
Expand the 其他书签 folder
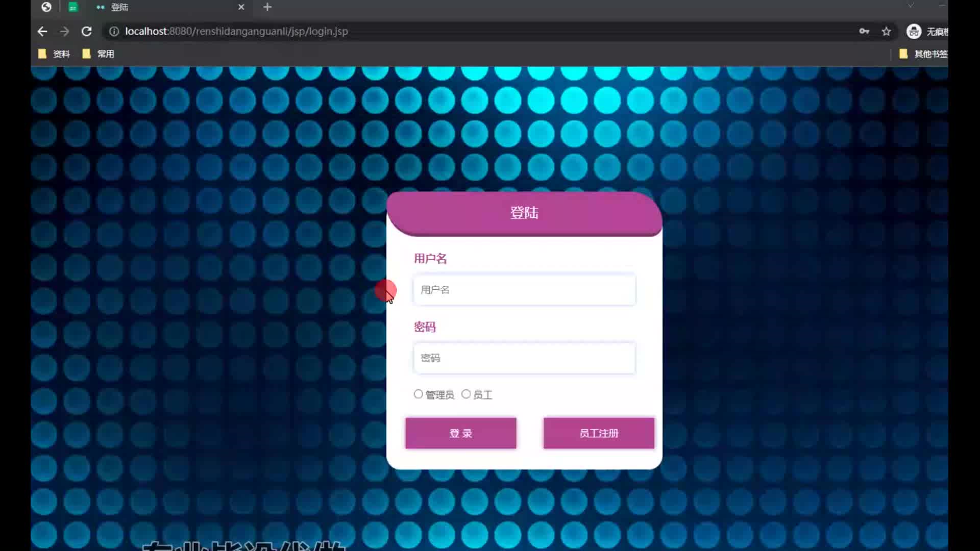tap(923, 54)
